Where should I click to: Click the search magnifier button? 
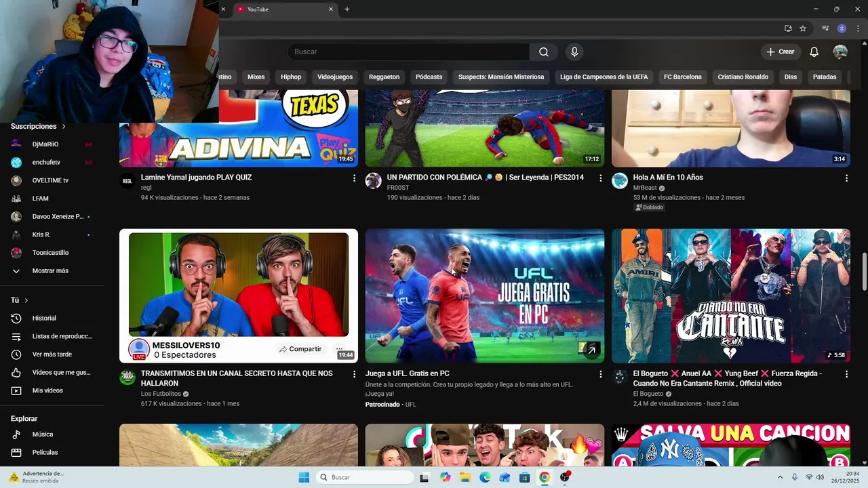click(544, 52)
